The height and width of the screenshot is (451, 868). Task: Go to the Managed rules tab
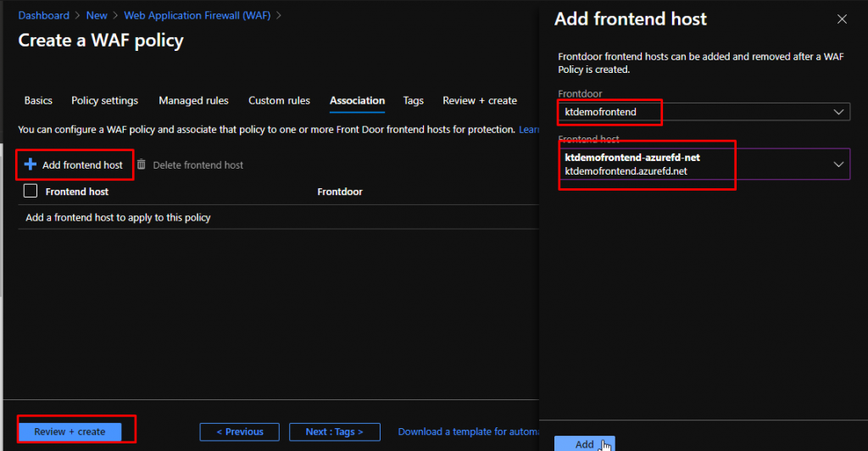click(194, 101)
